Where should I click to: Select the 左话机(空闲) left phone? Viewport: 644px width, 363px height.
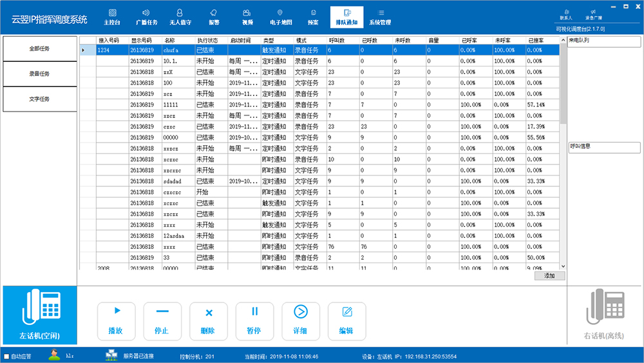tap(40, 315)
